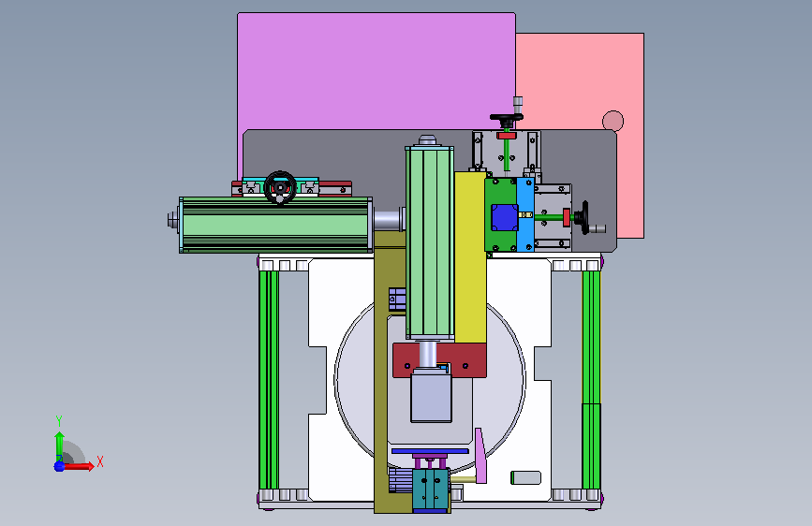Select the pink wedge-shaped part
Image resolution: width=812 pixels, height=526 pixels.
(481, 456)
